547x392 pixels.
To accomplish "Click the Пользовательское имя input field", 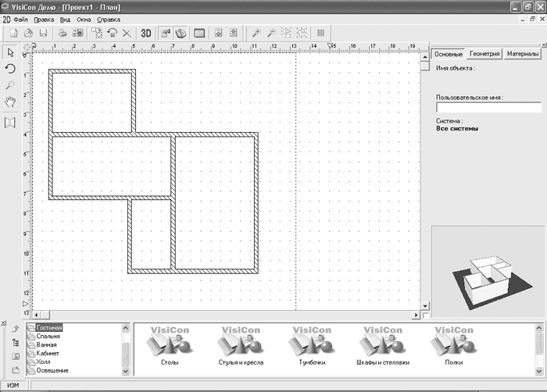I will coord(488,108).
